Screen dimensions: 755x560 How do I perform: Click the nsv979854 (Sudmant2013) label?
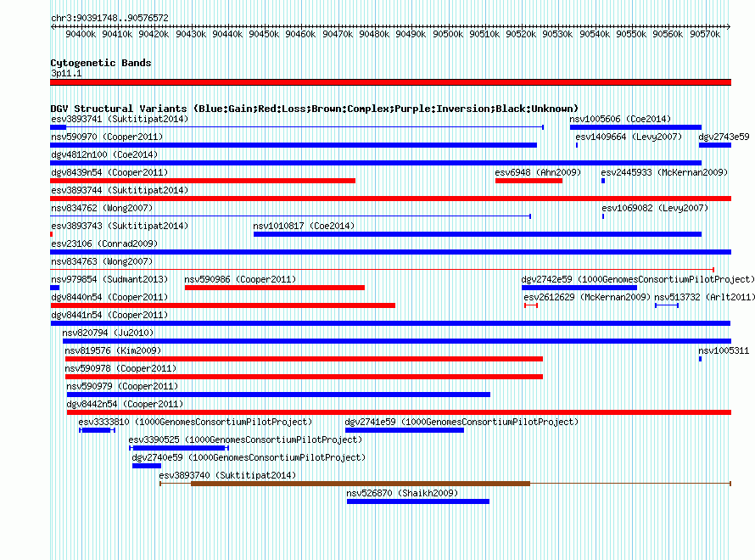coord(109,279)
